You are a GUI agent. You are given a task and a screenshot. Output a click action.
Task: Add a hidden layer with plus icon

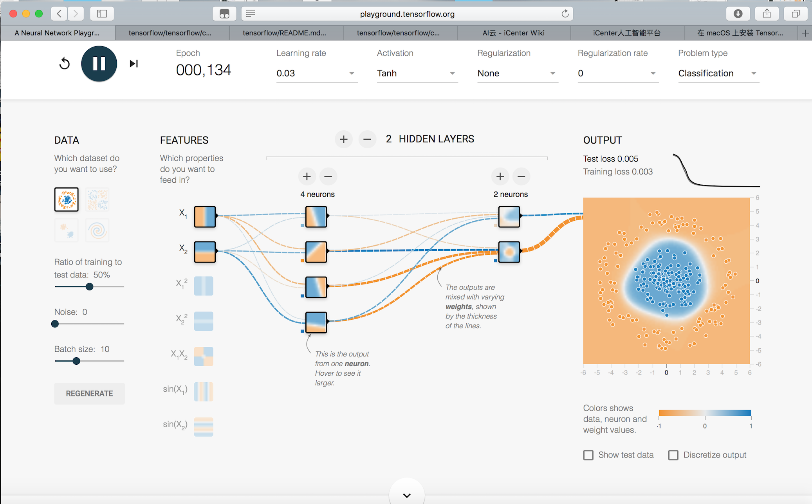click(x=344, y=139)
